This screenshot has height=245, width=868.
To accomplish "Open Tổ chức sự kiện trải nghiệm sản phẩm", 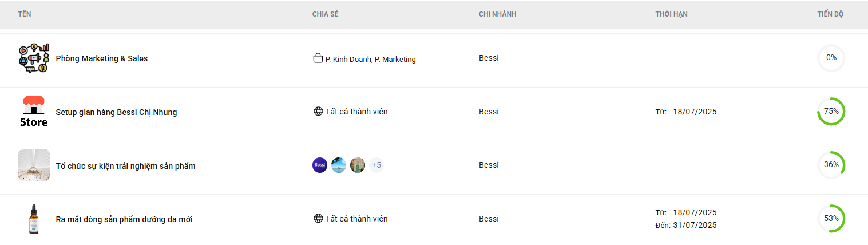I will pos(125,166).
